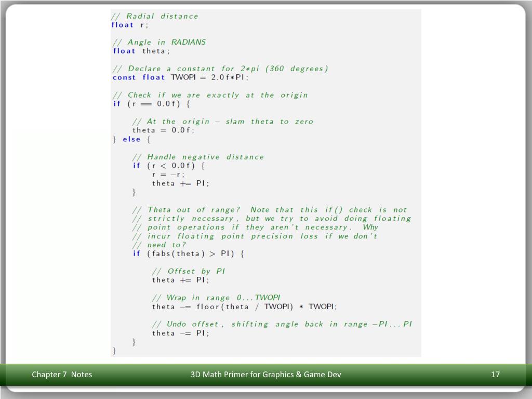Click the '3D Math Primer for Graphics & Game Dev' footer title

click(265, 374)
